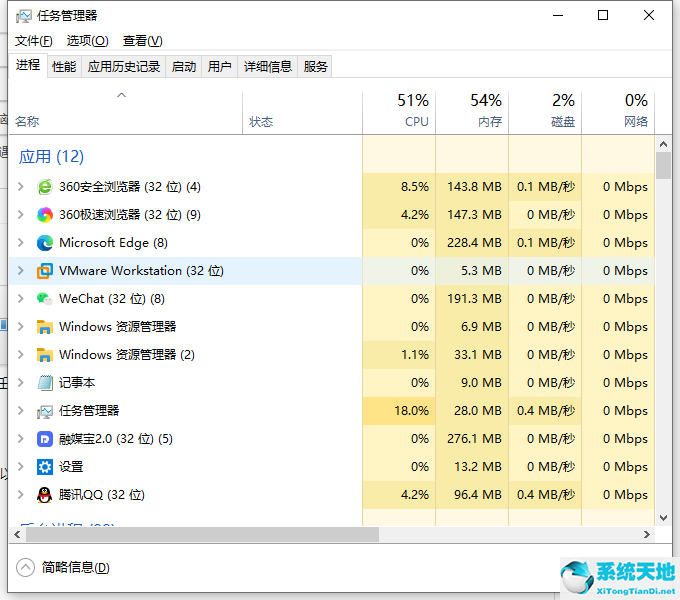Sort by the 磁盘 column header
Screen dimensions: 680x600
point(545,112)
